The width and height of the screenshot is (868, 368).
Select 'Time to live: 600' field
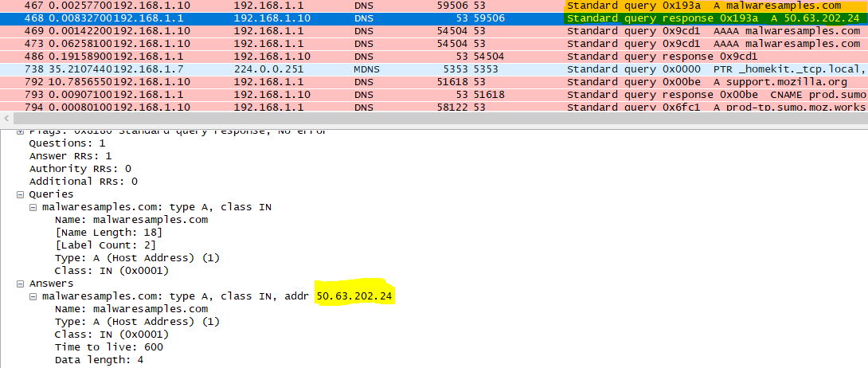coord(109,347)
